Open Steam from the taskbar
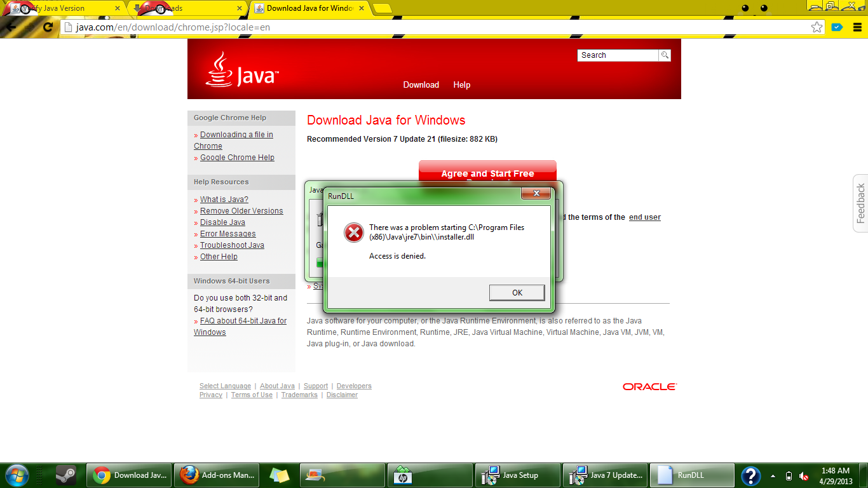Image resolution: width=868 pixels, height=488 pixels. (x=66, y=475)
